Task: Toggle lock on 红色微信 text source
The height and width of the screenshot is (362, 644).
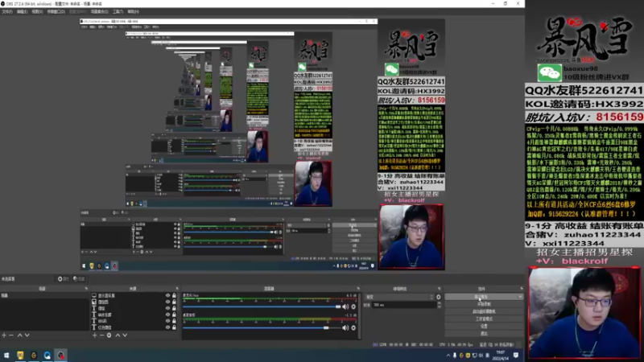Action: tap(174, 327)
